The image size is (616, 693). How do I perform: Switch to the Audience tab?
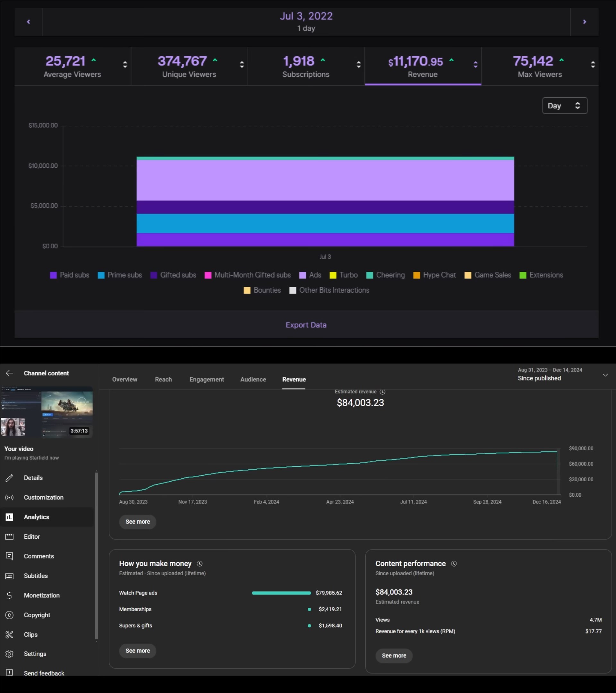(x=253, y=380)
